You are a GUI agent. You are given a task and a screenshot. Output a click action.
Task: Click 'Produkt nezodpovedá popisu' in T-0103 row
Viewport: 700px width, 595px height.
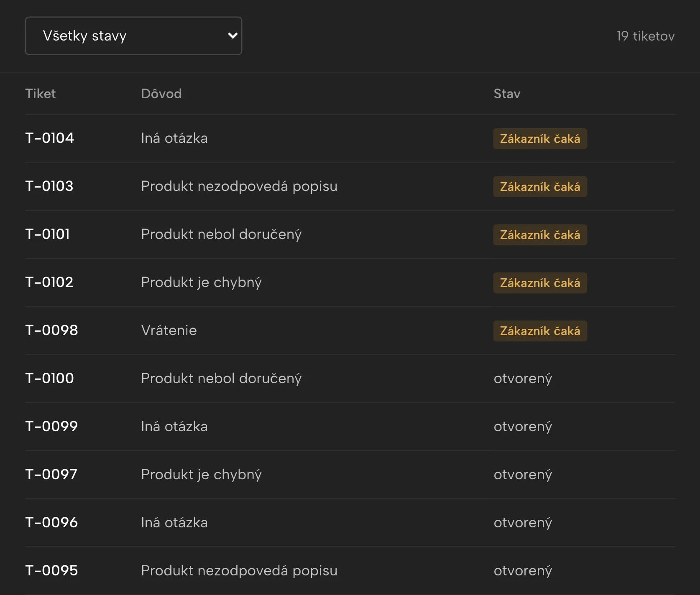pos(239,186)
